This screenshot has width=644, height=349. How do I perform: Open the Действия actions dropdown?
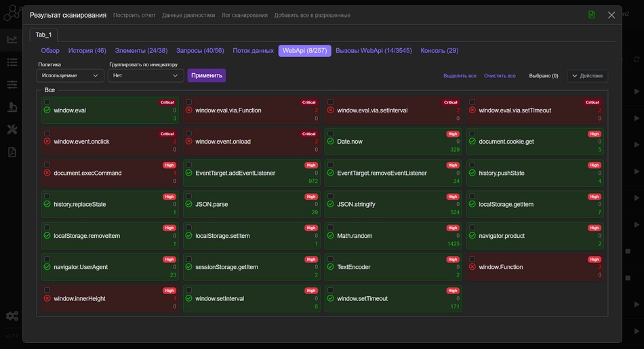click(x=587, y=76)
